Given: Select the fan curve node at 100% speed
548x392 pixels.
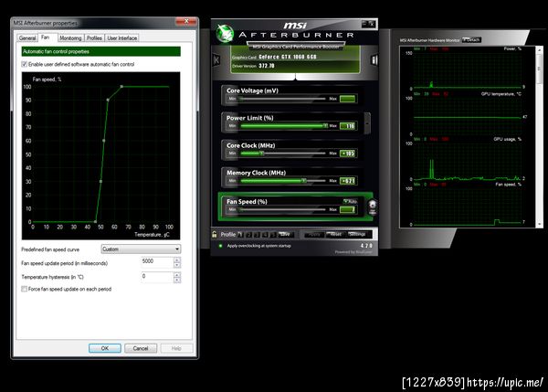Looking at the screenshot, I should point(121,87).
